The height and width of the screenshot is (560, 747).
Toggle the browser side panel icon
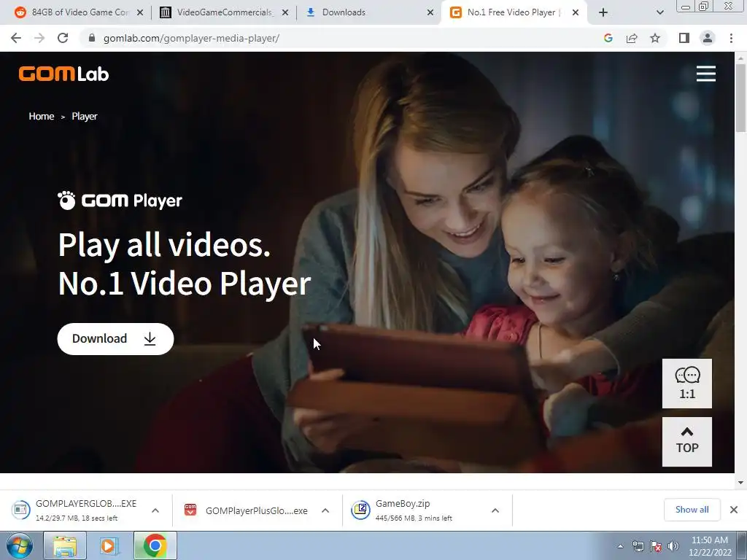coord(684,38)
